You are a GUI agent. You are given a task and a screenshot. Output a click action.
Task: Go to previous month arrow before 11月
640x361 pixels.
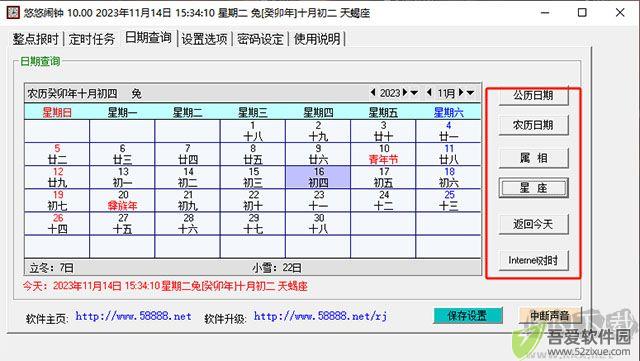tap(429, 93)
